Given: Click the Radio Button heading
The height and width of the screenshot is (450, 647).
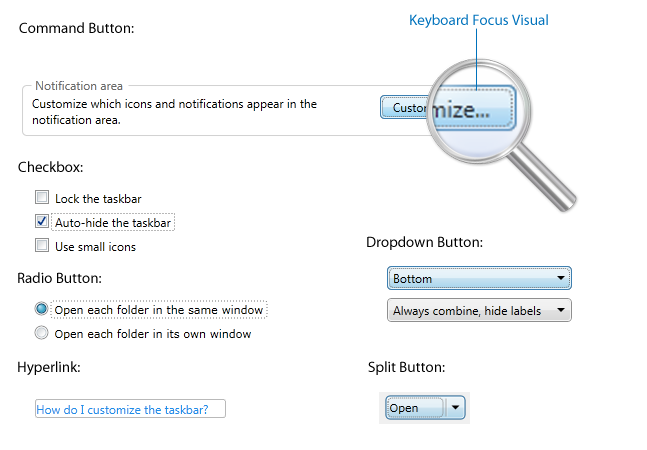Looking at the screenshot, I should [x=59, y=278].
